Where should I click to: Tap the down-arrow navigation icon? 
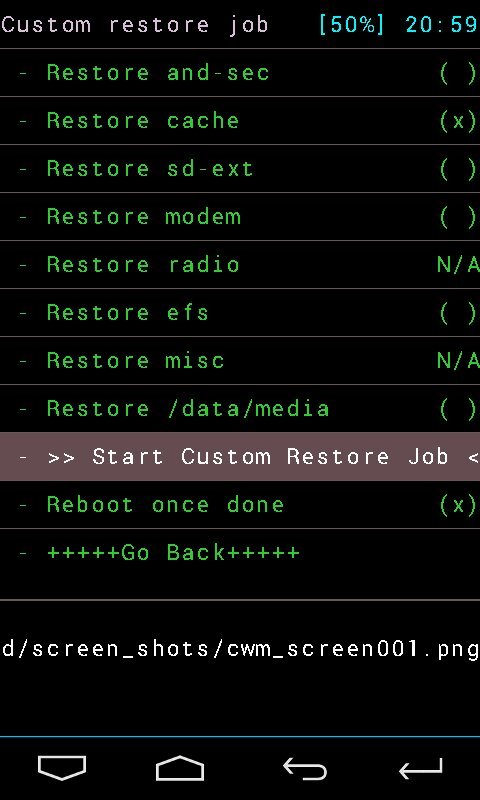click(x=62, y=768)
